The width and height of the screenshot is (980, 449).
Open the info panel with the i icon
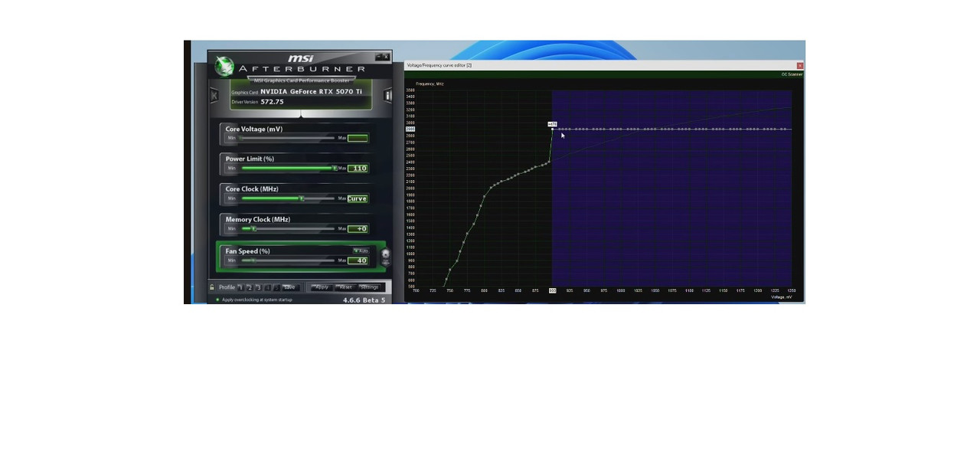(387, 95)
